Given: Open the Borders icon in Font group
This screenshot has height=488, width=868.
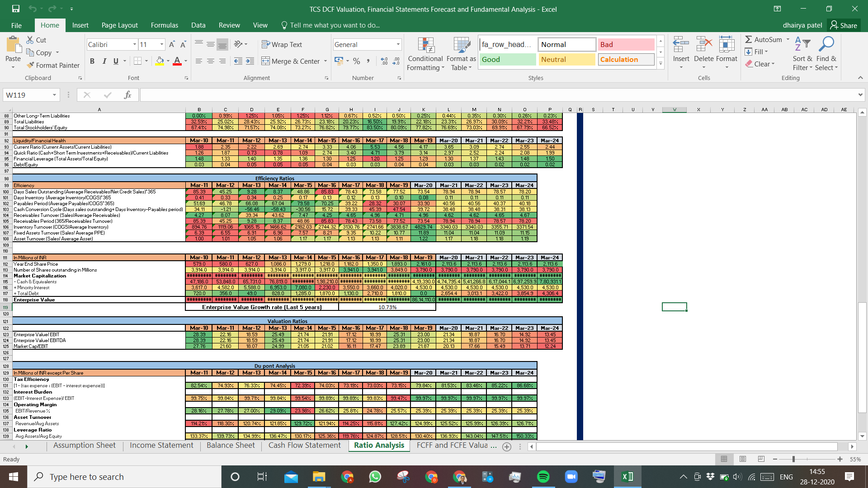Looking at the screenshot, I should click(x=138, y=61).
